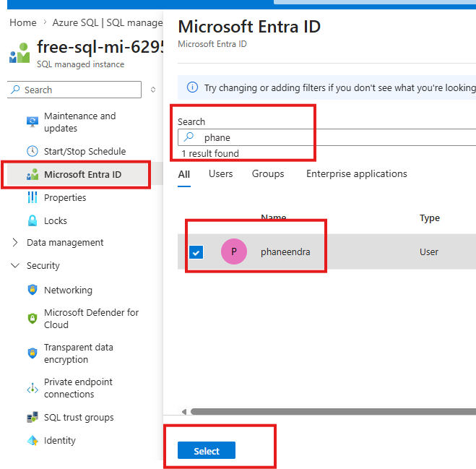Open Transparent data encryption entry

(x=78, y=353)
